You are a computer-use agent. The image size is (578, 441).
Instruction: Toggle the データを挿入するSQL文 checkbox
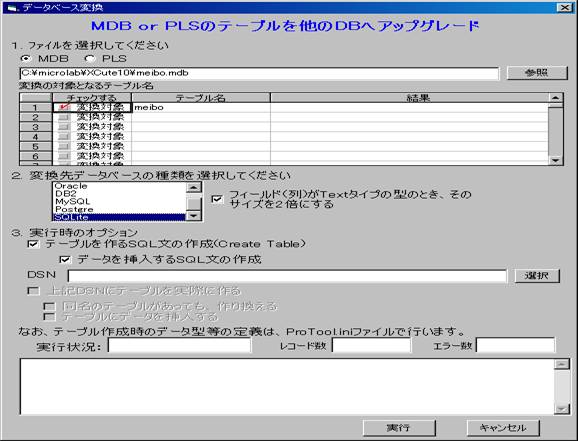click(x=65, y=260)
